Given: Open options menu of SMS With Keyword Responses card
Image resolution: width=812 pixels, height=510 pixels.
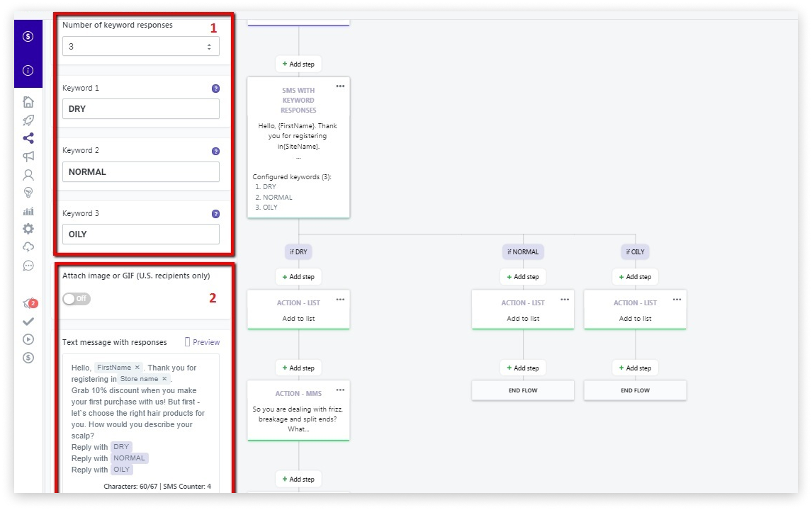Looking at the screenshot, I should click(340, 86).
